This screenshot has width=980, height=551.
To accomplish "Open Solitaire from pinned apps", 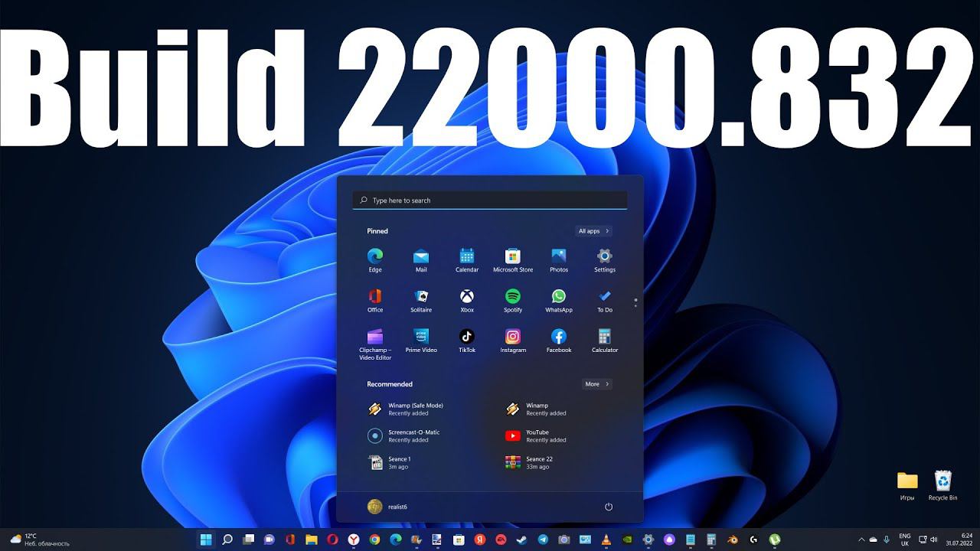I will click(421, 300).
